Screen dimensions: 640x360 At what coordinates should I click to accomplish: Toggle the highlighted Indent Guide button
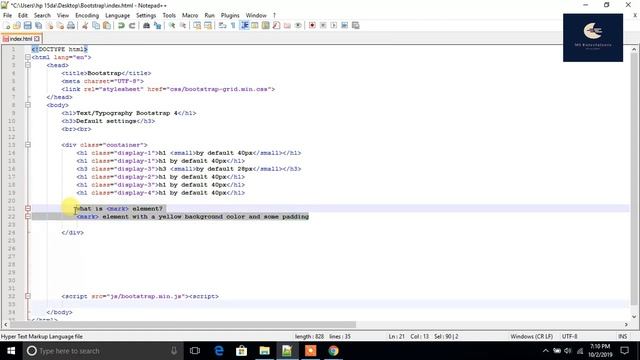pos(244,25)
